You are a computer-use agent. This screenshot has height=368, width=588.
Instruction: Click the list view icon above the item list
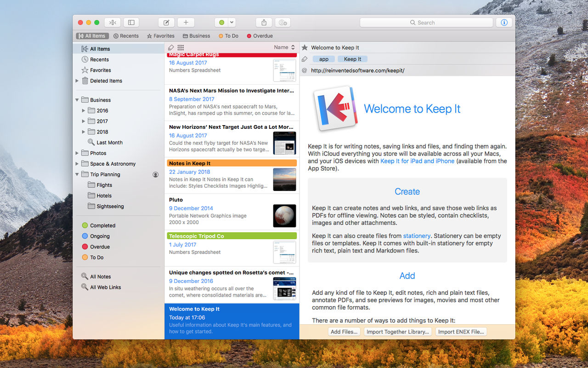[181, 47]
